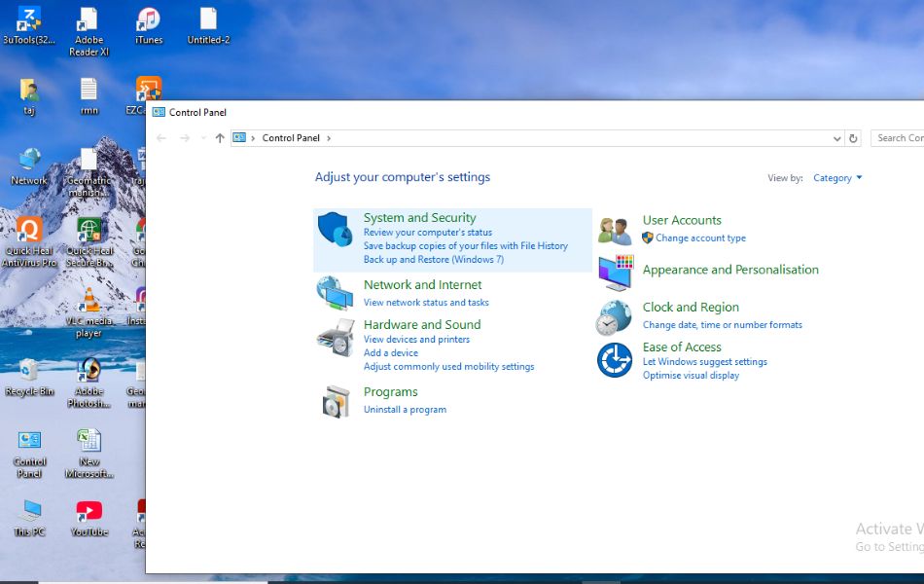Refresh the Control Panel address bar

point(853,138)
